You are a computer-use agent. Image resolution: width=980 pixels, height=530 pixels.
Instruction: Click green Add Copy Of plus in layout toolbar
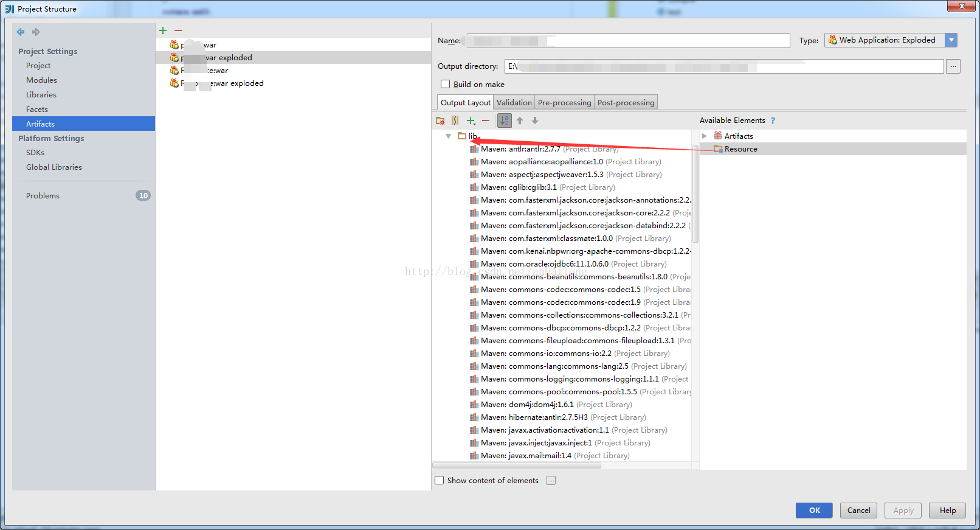coord(471,120)
